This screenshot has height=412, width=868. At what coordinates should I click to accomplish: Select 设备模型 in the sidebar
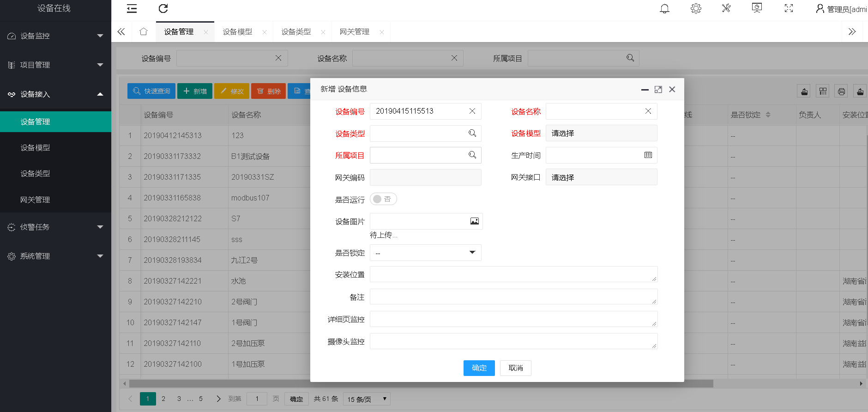55,147
